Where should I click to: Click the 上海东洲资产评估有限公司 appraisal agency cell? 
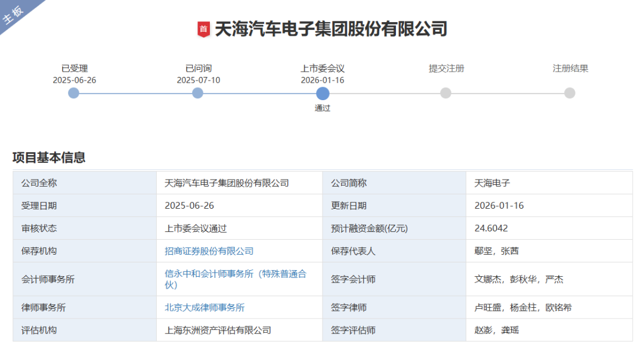click(x=218, y=330)
